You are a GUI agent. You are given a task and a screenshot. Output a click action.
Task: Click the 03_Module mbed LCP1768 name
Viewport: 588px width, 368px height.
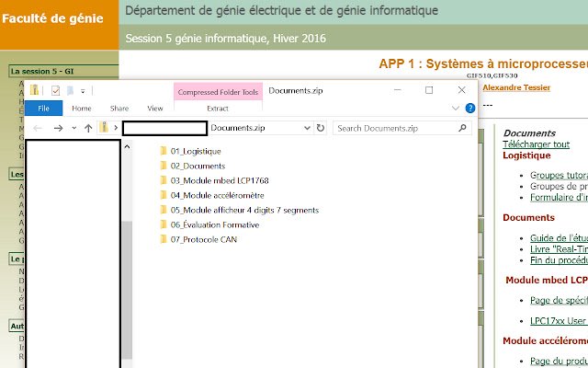click(220, 180)
